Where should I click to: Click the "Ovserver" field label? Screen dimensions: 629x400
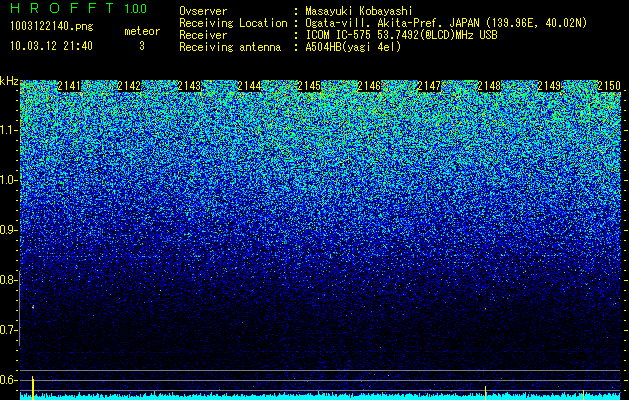(x=203, y=11)
